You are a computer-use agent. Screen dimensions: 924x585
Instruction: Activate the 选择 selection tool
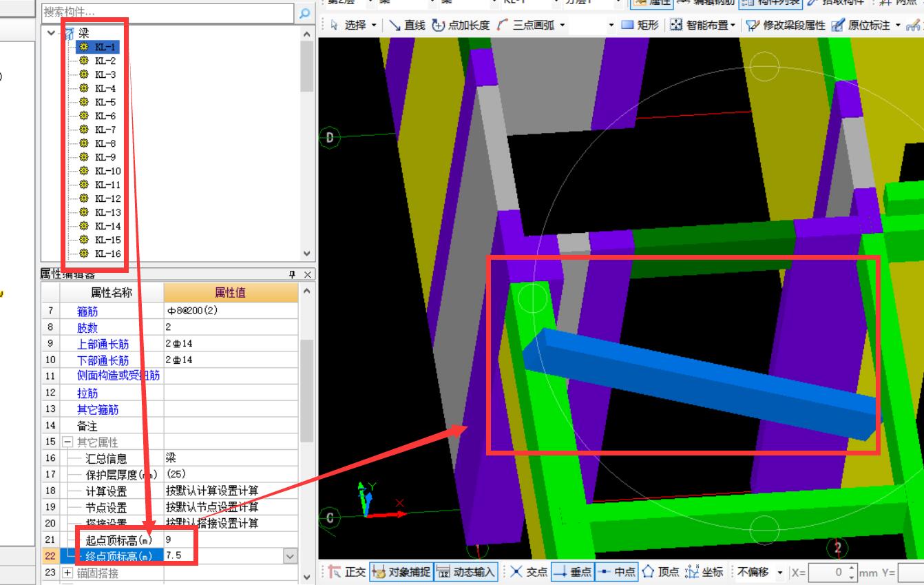point(348,25)
